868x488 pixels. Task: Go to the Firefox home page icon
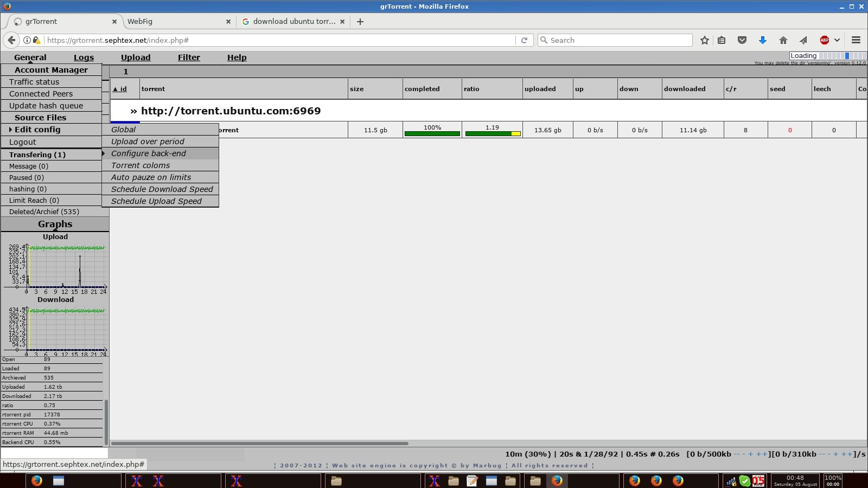click(x=783, y=40)
